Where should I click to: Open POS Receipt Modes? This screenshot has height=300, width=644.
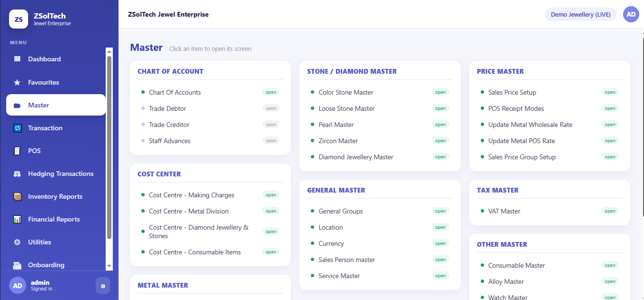[x=549, y=108]
